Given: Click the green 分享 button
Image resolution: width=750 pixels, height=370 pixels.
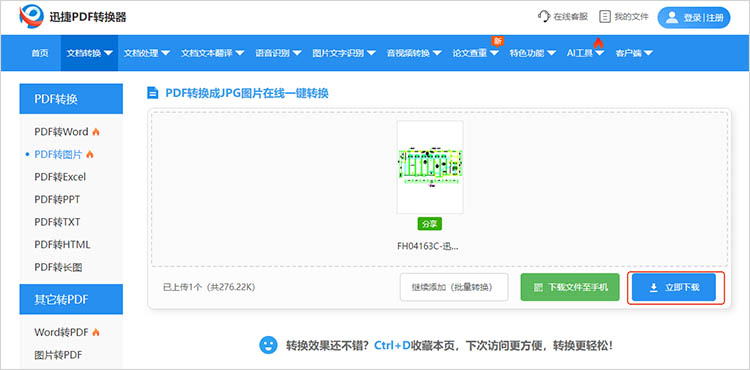Looking at the screenshot, I should tap(430, 224).
